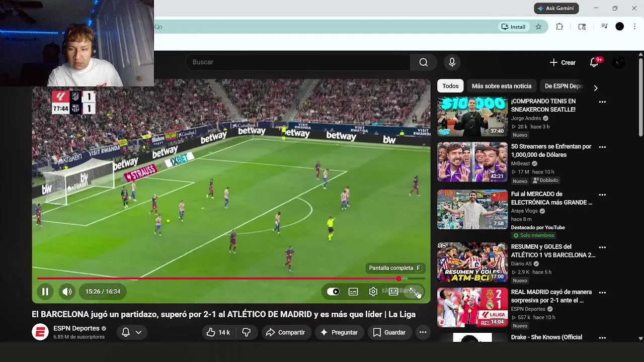Click the Install app button

click(x=513, y=27)
